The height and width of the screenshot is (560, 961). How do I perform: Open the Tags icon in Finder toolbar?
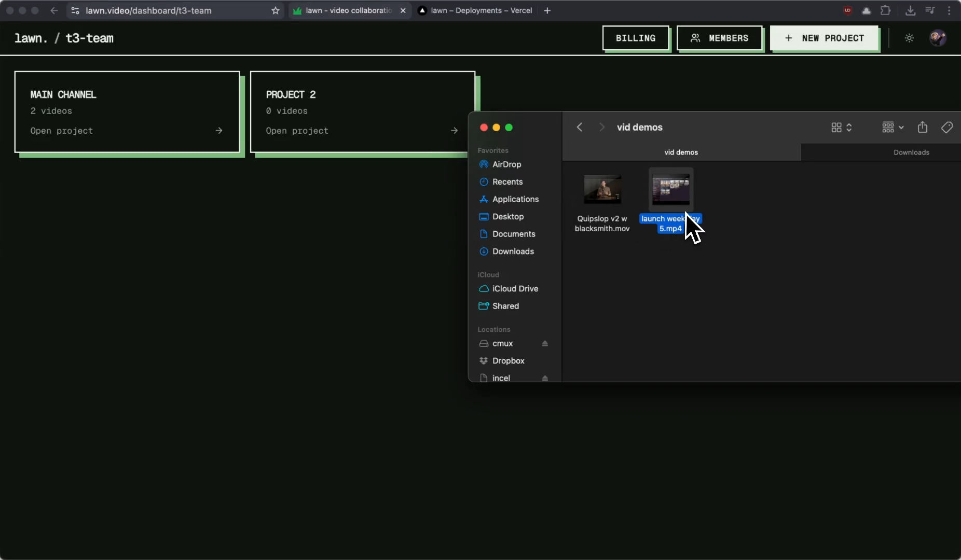coord(946,127)
